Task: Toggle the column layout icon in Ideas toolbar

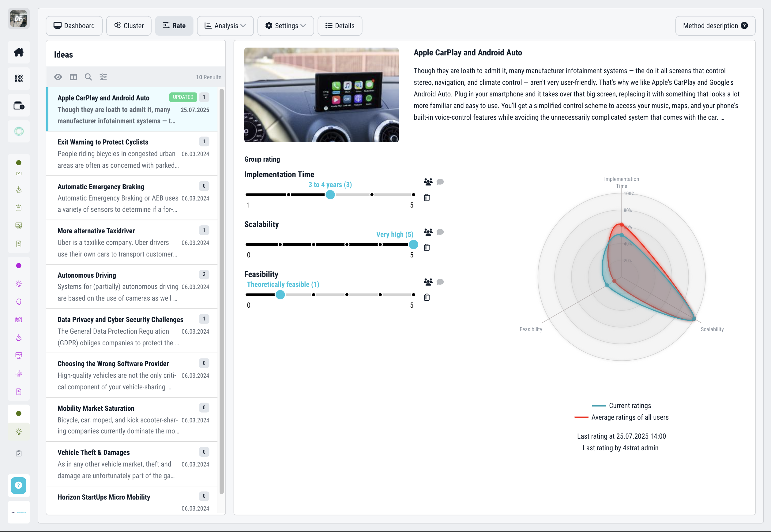Action: [73, 77]
